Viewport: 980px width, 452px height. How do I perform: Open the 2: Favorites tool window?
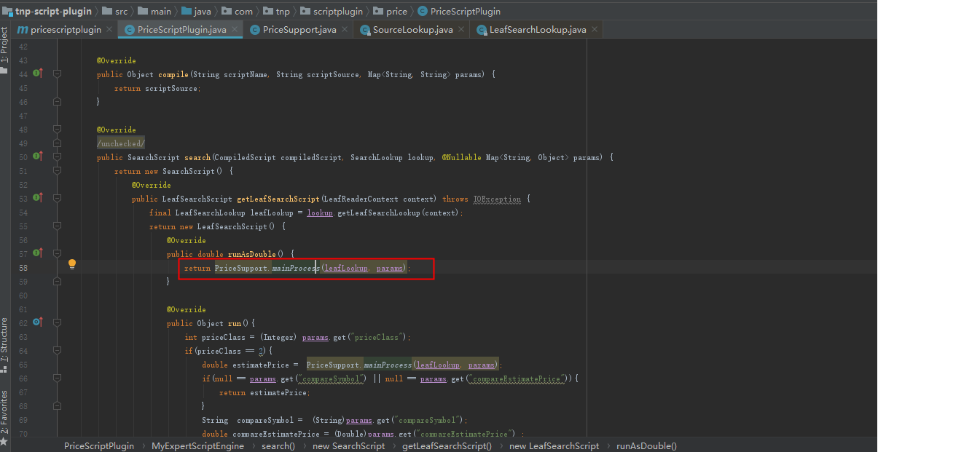(x=4, y=412)
